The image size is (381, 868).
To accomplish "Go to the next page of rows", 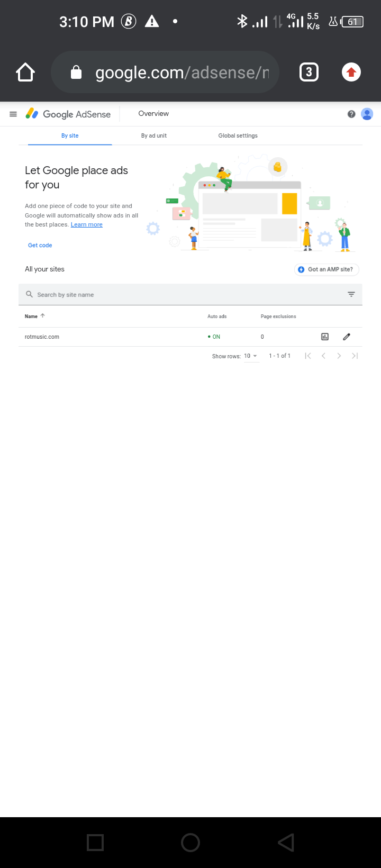I will coord(339,356).
